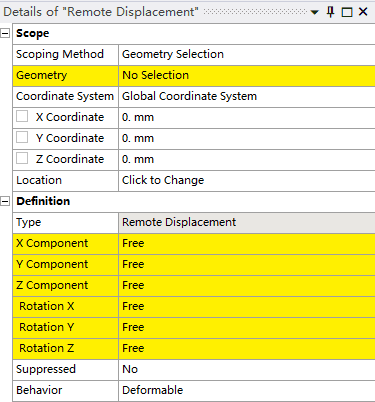Maximize the Details panel
375x402 pixels.
(347, 12)
